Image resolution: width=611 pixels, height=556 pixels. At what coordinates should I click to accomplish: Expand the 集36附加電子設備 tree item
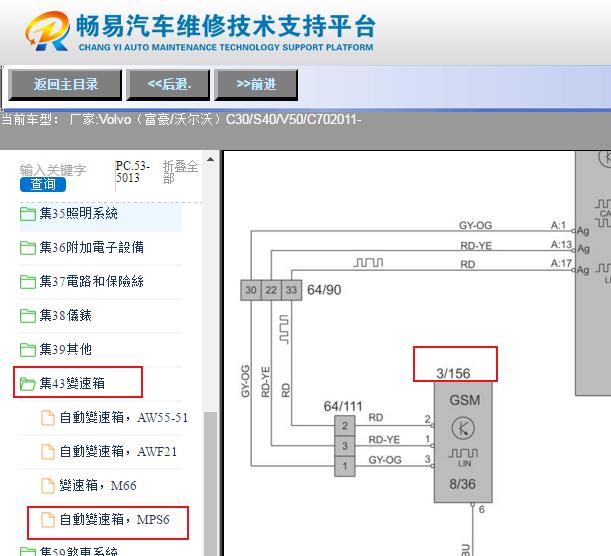point(92,247)
